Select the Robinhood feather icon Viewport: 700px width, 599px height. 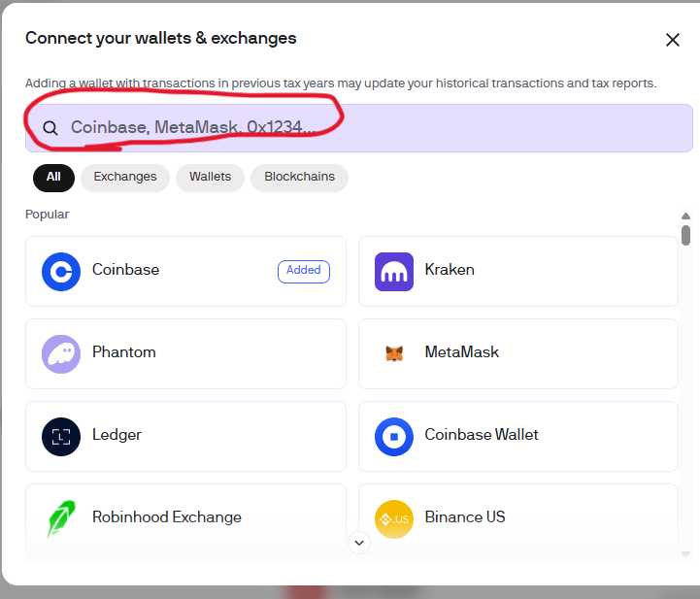pos(61,518)
